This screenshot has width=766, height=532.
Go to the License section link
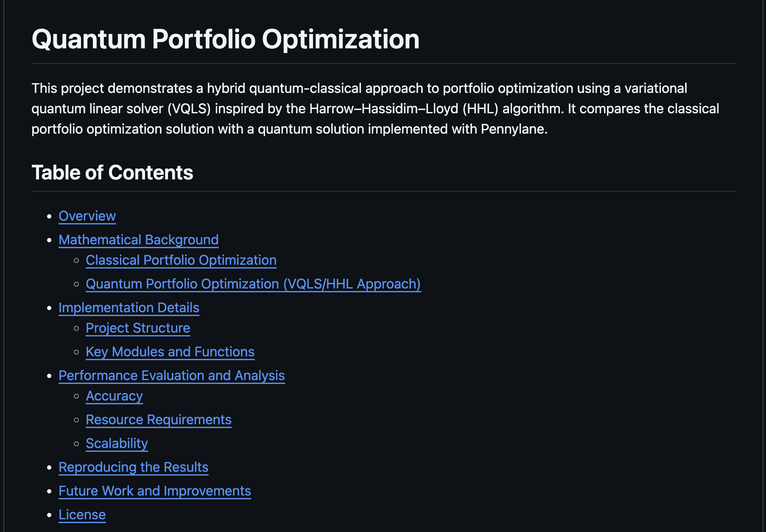pos(82,515)
